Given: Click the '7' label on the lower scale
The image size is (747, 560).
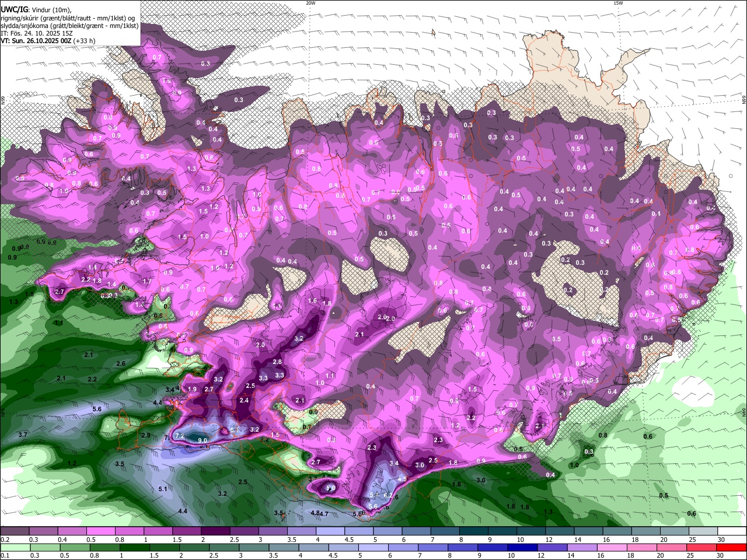Looking at the screenshot, I should [420, 556].
